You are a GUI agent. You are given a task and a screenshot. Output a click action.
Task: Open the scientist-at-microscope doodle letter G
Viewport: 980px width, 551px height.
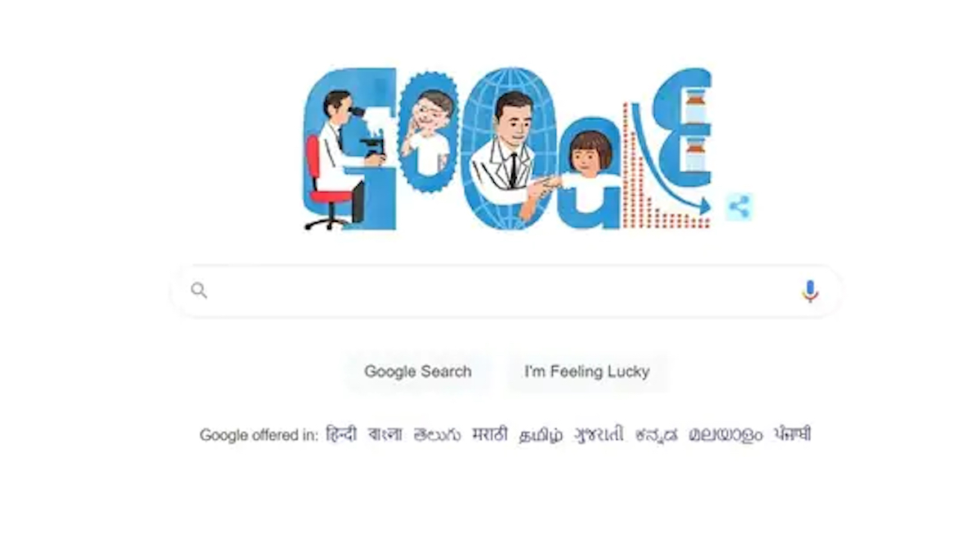click(350, 149)
